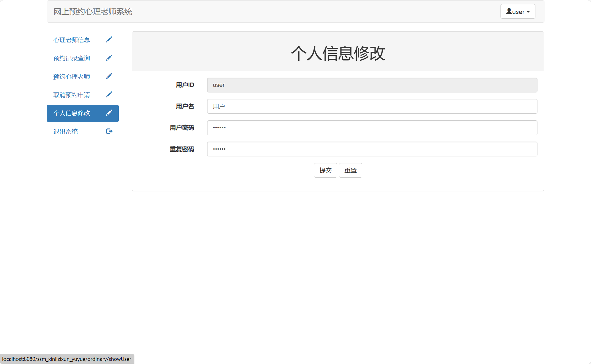Select 心理老师信息 from the sidebar
This screenshot has height=364, width=591.
point(71,40)
